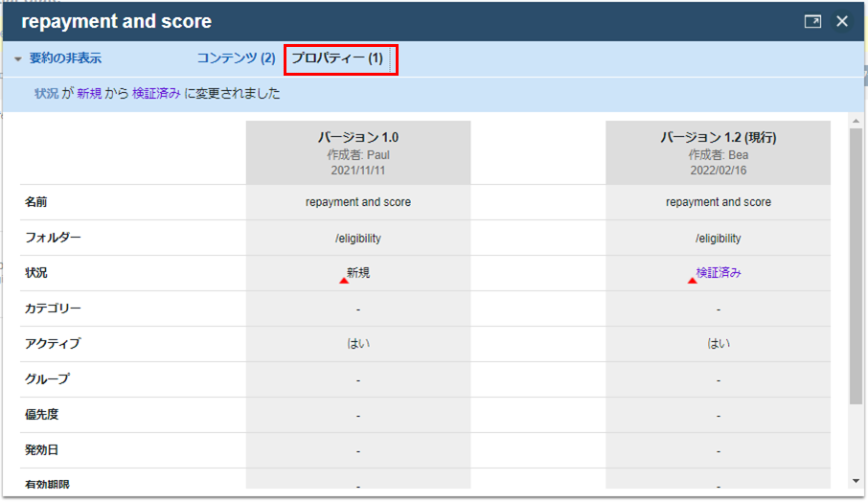The height and width of the screenshot is (503, 868).
Task: Click red change marker beside 新規 cell
Action: pyautogui.click(x=344, y=281)
